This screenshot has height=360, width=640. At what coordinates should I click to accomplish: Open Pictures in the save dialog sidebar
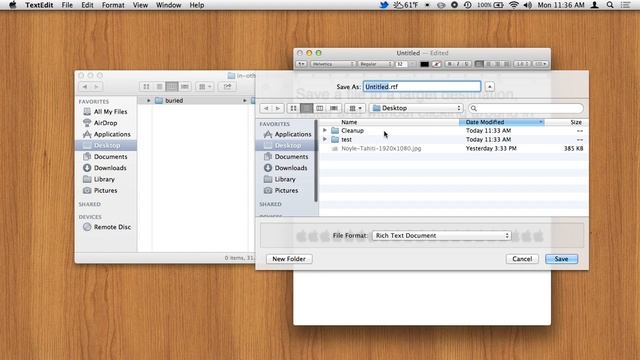(x=281, y=190)
